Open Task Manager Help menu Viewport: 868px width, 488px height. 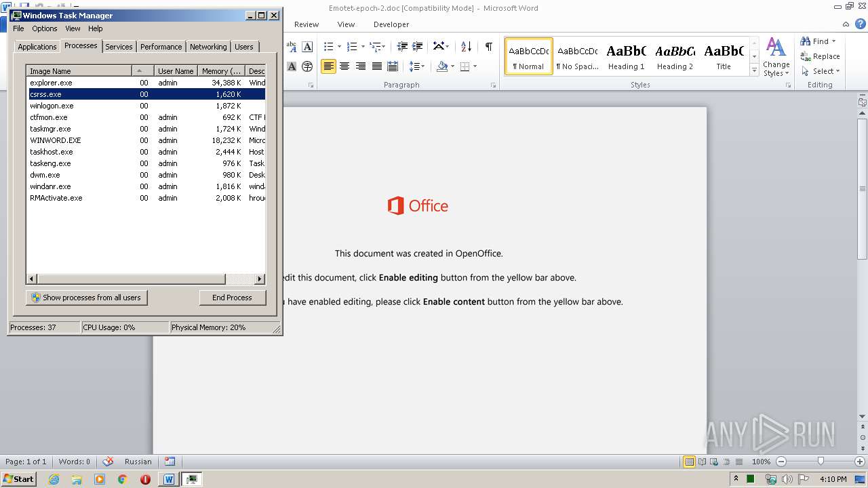[96, 28]
